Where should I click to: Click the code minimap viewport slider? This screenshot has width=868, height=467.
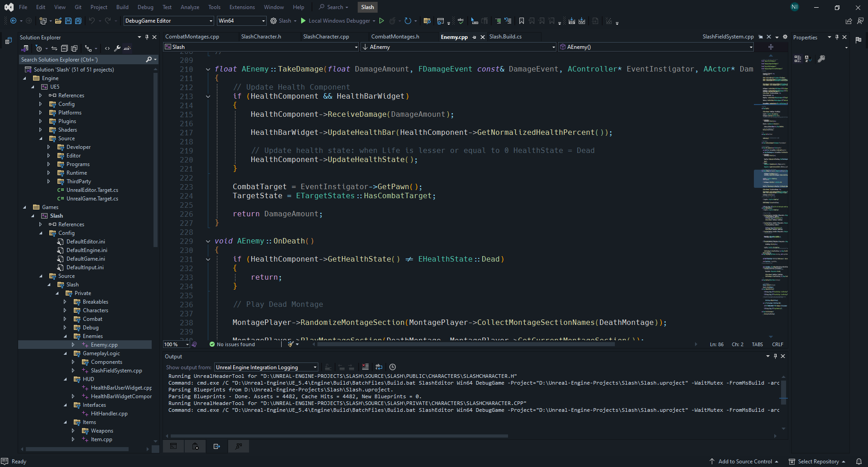(771, 179)
